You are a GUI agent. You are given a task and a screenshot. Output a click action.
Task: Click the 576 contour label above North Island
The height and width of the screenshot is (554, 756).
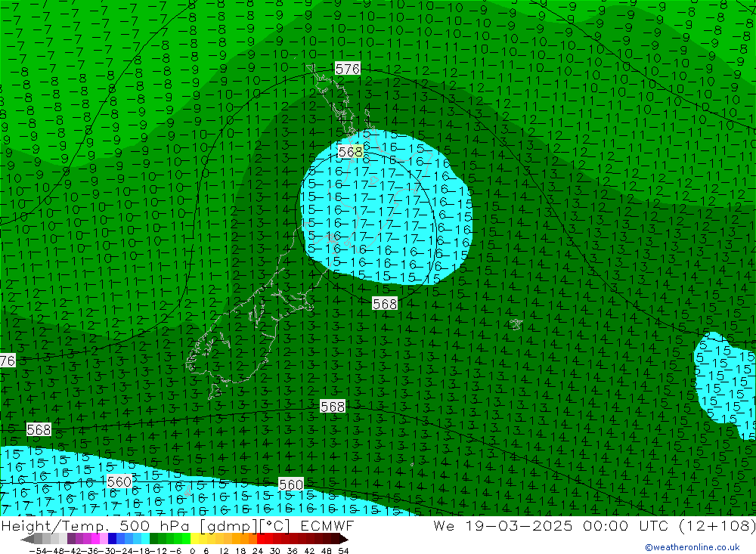pyautogui.click(x=348, y=69)
